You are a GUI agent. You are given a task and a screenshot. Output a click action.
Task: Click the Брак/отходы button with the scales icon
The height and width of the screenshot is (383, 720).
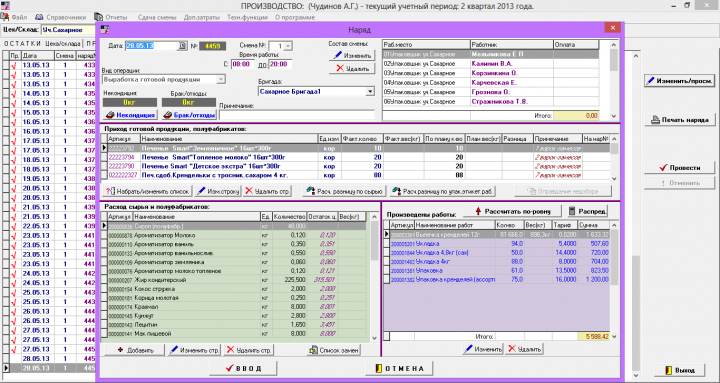click(x=189, y=115)
